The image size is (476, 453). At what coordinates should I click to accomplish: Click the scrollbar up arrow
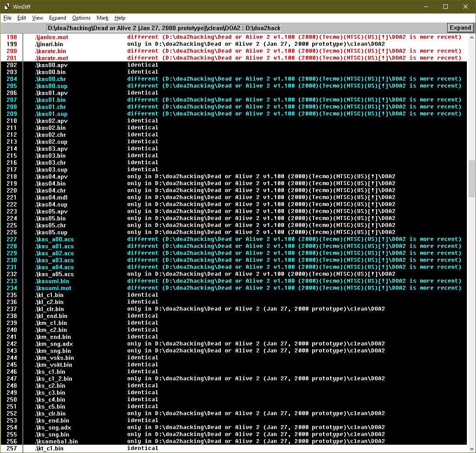click(472, 38)
